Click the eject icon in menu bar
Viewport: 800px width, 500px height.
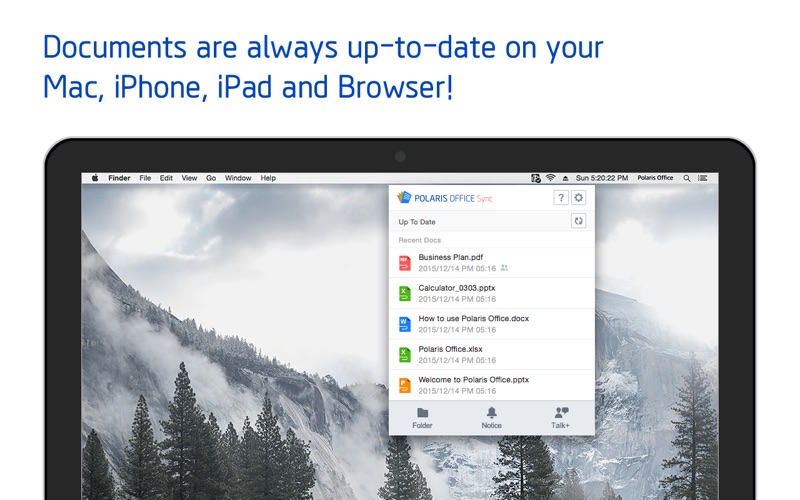(565, 178)
